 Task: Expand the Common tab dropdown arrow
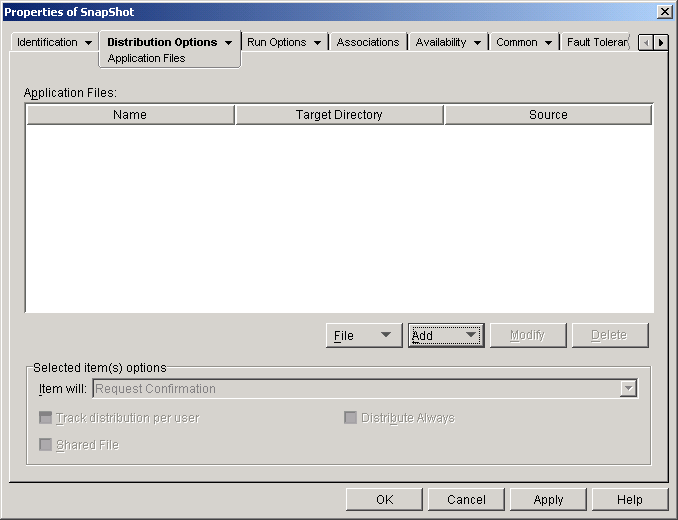(548, 43)
